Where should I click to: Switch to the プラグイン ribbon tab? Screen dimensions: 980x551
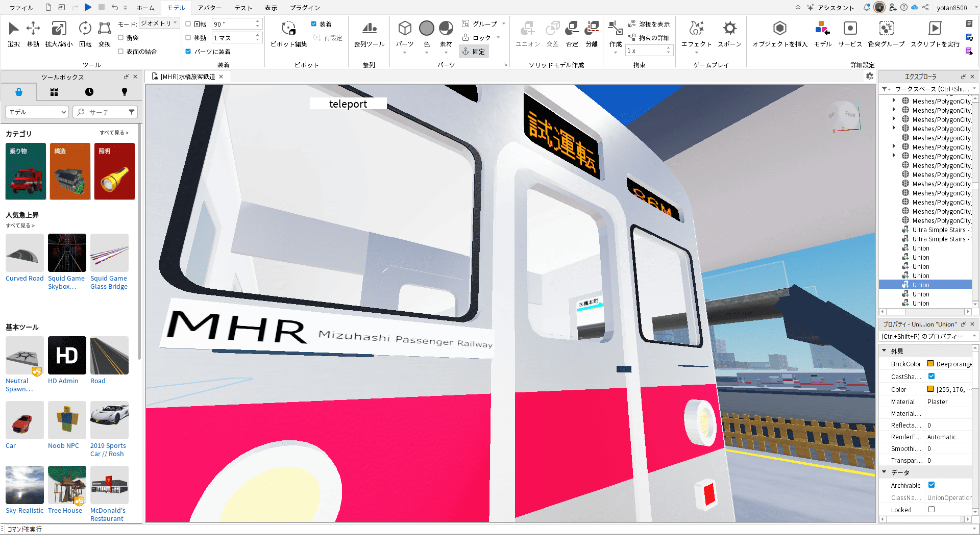[x=305, y=8]
